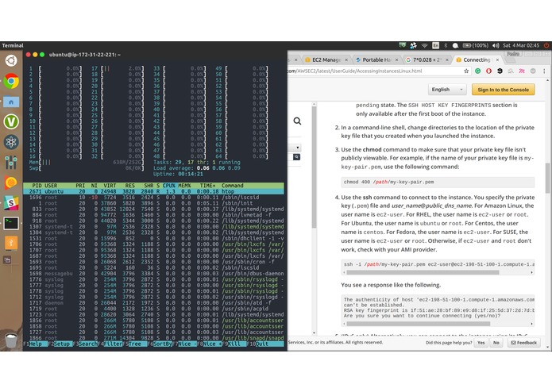This screenshot has width=552, height=392.
Task: Open the Trash at the launcher bottom
Action: pyautogui.click(x=11, y=340)
